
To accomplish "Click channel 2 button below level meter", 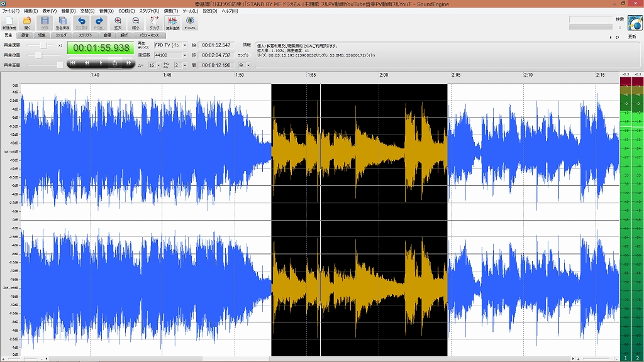I will coord(638,359).
